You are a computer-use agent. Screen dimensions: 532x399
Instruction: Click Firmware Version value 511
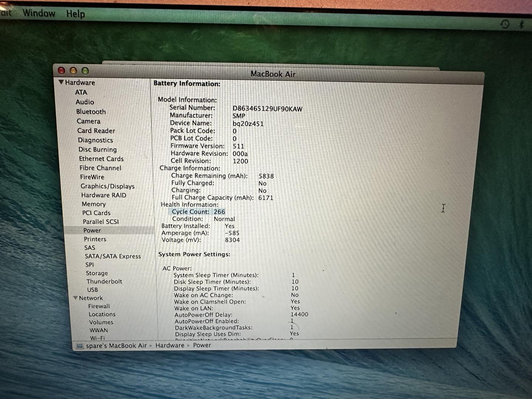(238, 146)
